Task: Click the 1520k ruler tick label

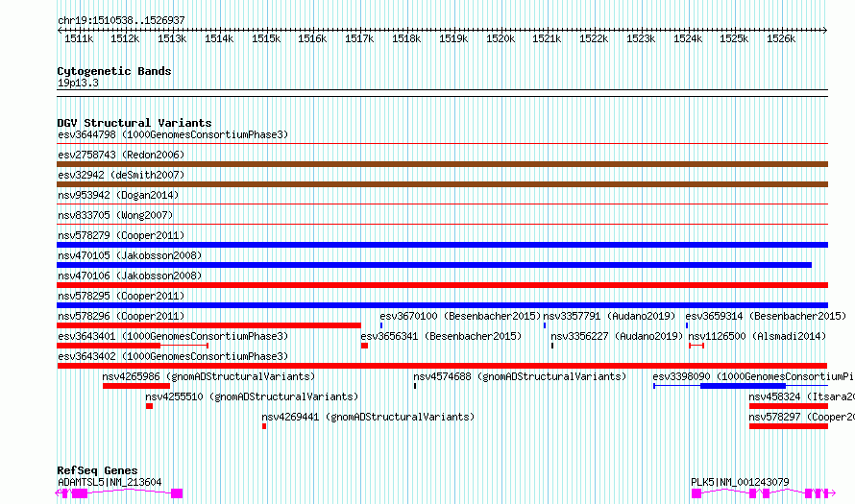Action: (x=500, y=38)
